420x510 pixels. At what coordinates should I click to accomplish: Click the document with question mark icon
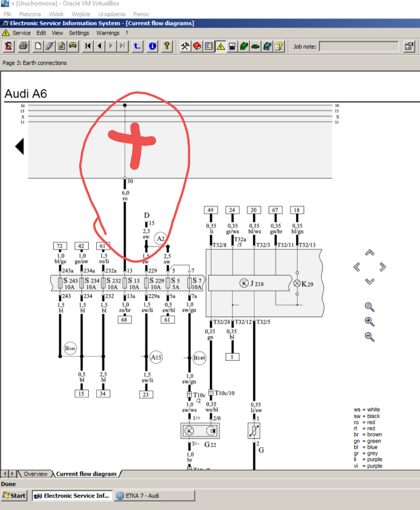[279, 46]
